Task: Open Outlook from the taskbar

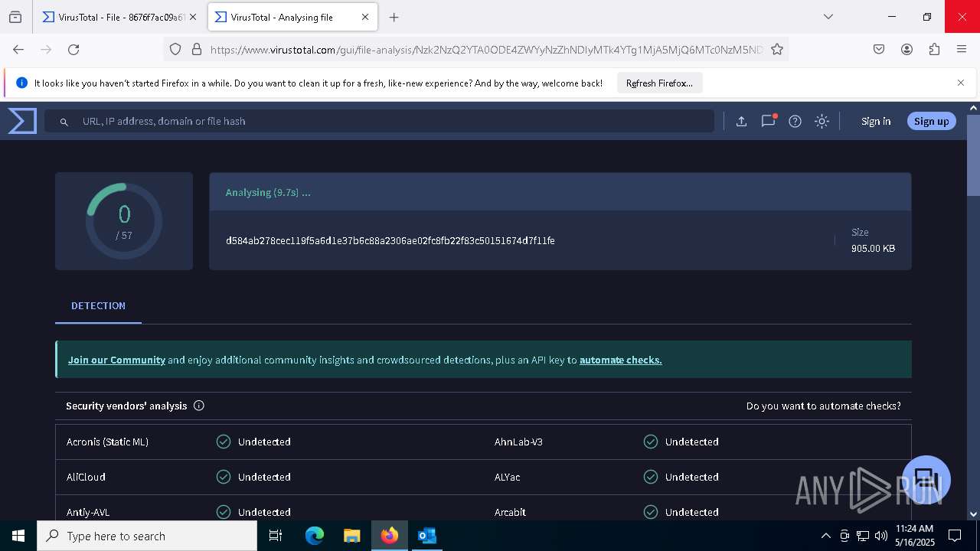Action: pos(426,536)
